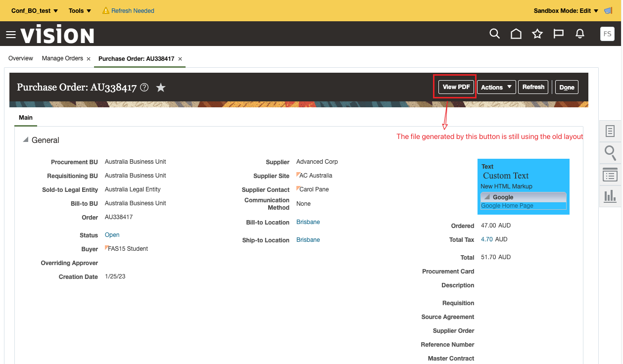Screen dimensions: 623x364
Task: Click the search magnifier in header
Action: (x=494, y=34)
